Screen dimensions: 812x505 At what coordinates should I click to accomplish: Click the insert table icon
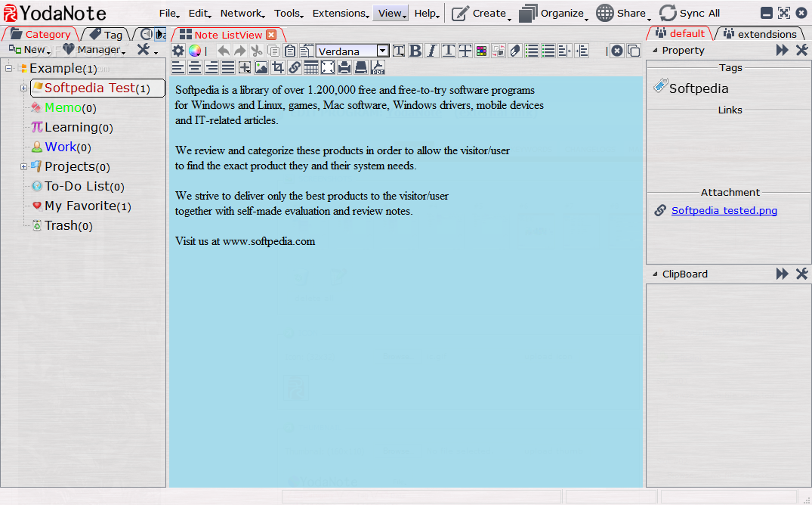[311, 67]
